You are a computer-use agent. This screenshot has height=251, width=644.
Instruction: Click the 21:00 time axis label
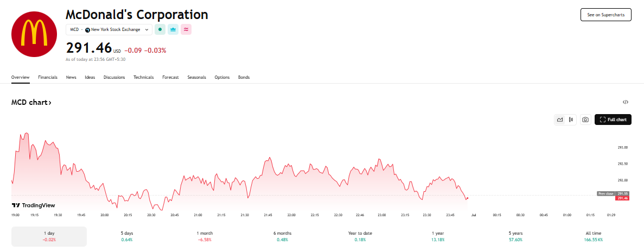[x=198, y=215]
